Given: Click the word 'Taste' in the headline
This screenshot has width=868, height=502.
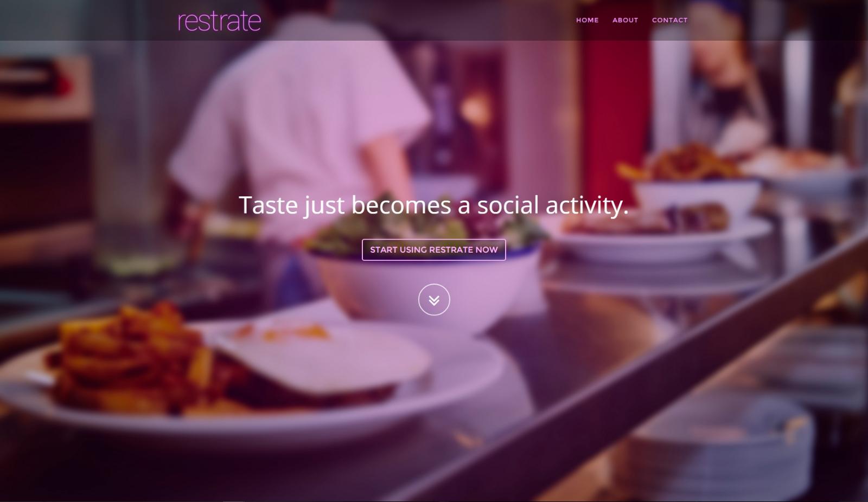Looking at the screenshot, I should pos(268,205).
